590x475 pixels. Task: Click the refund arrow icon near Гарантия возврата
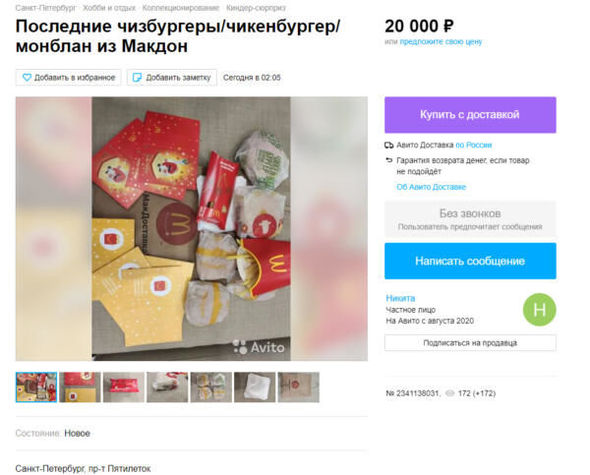[389, 160]
